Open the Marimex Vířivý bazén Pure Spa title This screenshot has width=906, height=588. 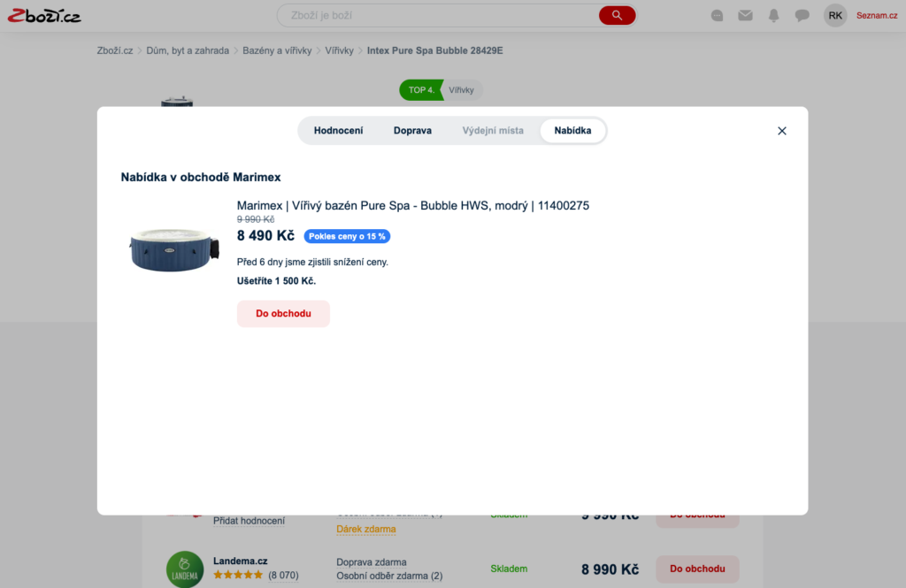coord(412,206)
